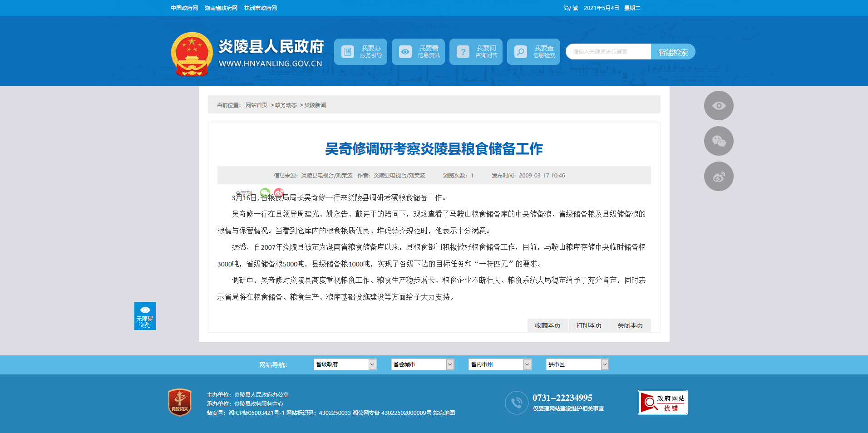Click the gray Weibo circle icon on right sidebar
Screen dimensions: 868x433
coord(718,177)
